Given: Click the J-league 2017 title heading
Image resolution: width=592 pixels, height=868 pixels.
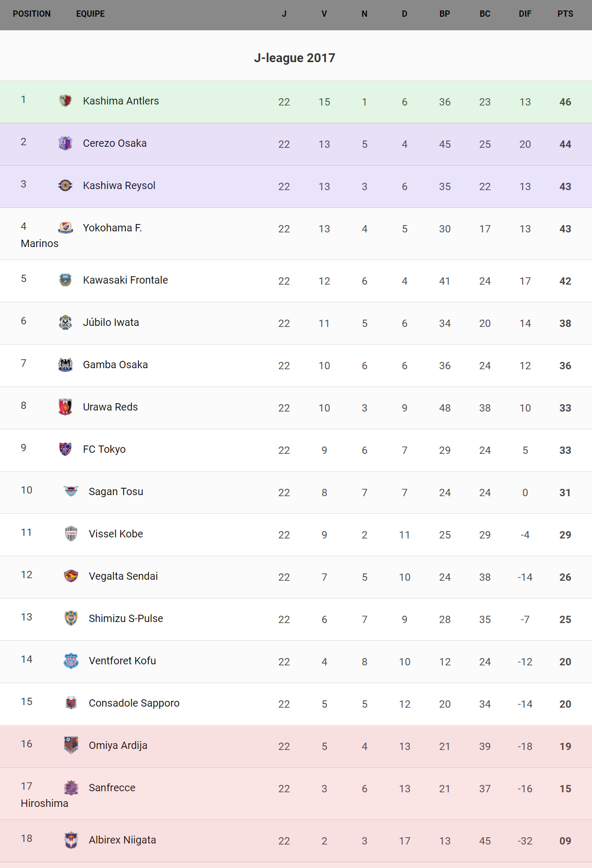Looking at the screenshot, I should pos(294,58).
